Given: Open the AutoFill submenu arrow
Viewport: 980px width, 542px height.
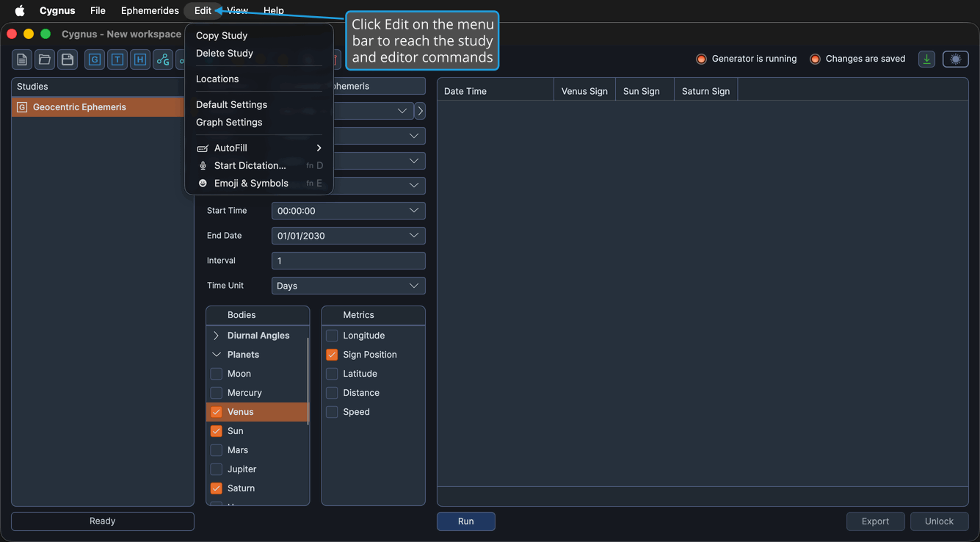Looking at the screenshot, I should coord(319,148).
